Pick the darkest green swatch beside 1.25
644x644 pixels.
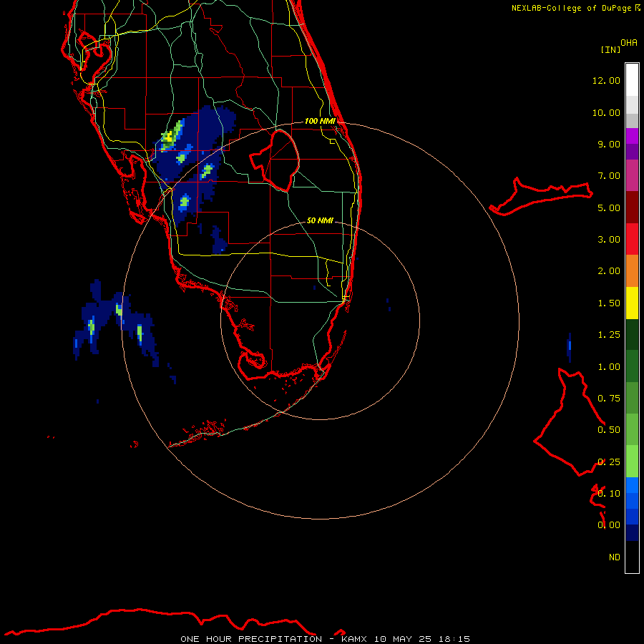tap(632, 334)
